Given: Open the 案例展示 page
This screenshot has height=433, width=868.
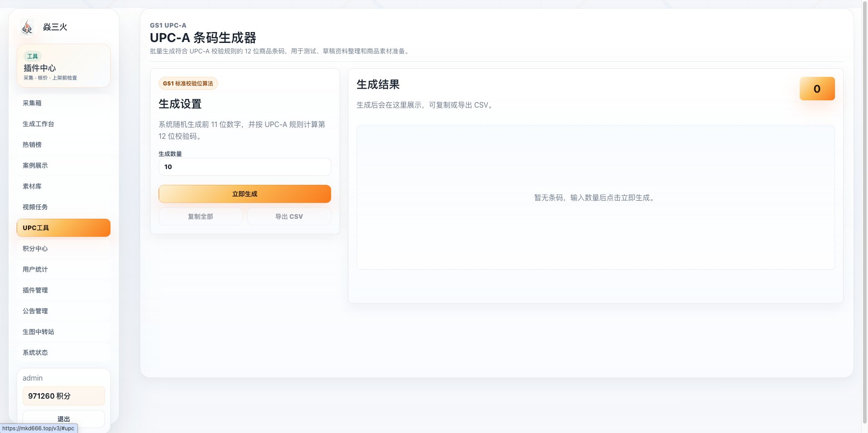Looking at the screenshot, I should pyautogui.click(x=64, y=165).
